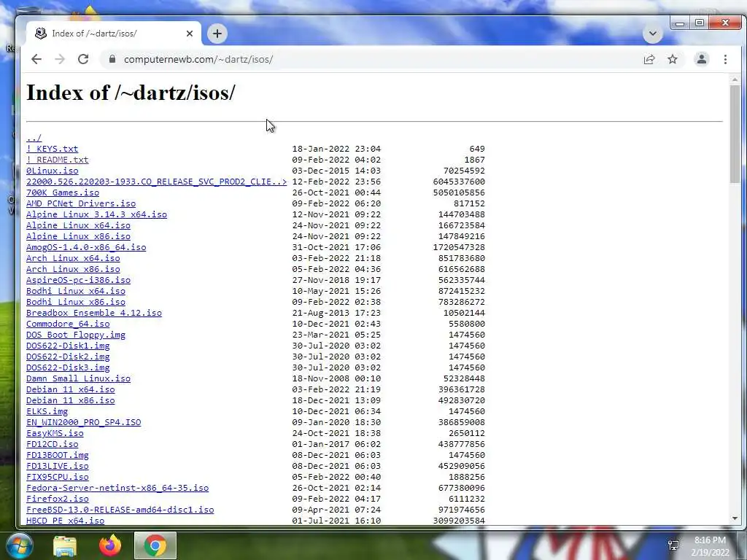Open Chrome's three-dot menu
Screen dimensions: 747x560
725,59
